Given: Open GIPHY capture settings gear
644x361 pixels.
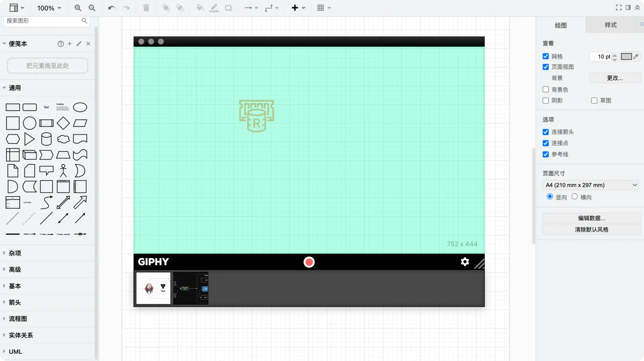Looking at the screenshot, I should tap(465, 262).
